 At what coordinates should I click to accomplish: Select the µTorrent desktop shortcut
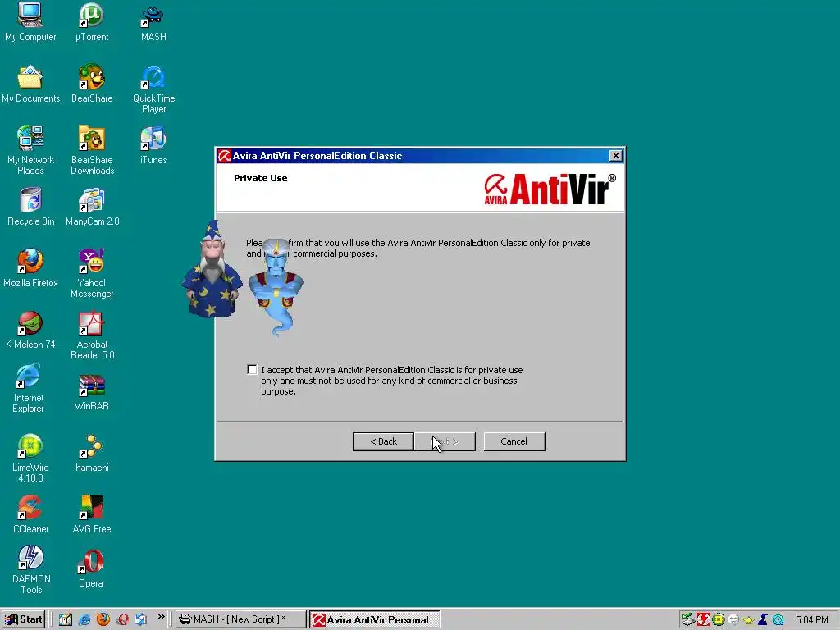[92, 22]
